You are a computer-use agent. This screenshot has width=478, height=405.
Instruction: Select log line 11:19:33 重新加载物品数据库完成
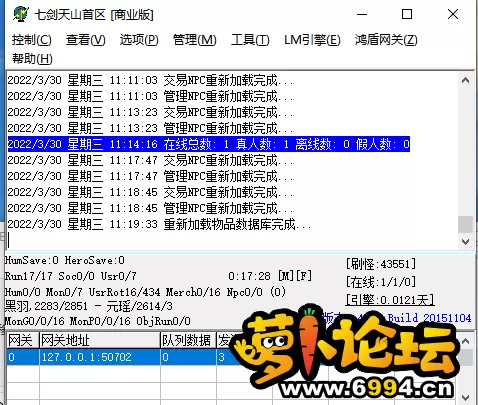(159, 224)
